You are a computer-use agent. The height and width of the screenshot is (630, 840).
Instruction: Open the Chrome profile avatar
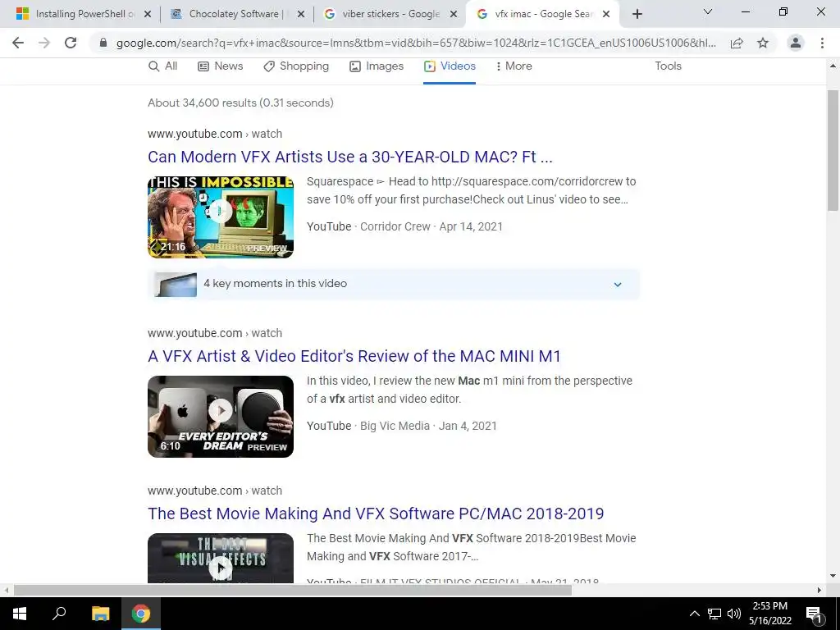796,43
